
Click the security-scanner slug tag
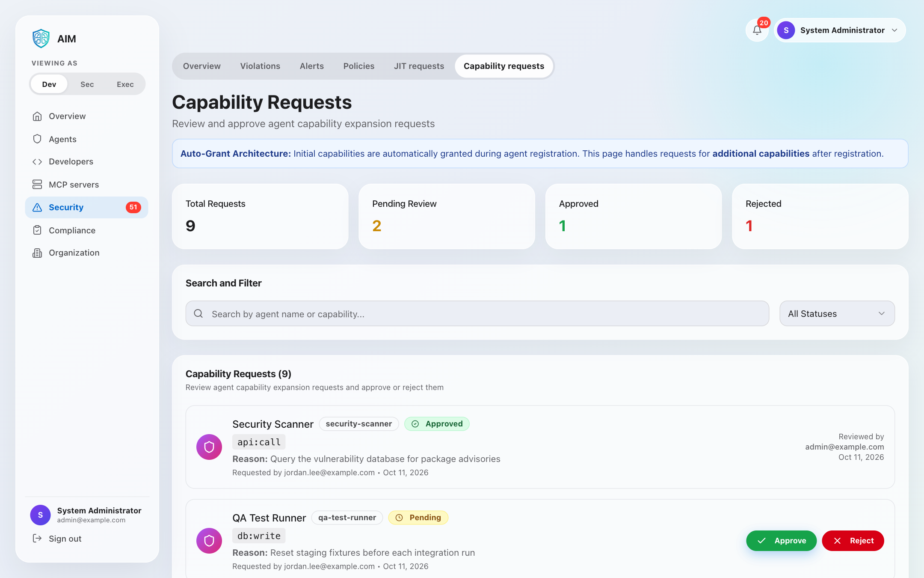[x=359, y=424]
